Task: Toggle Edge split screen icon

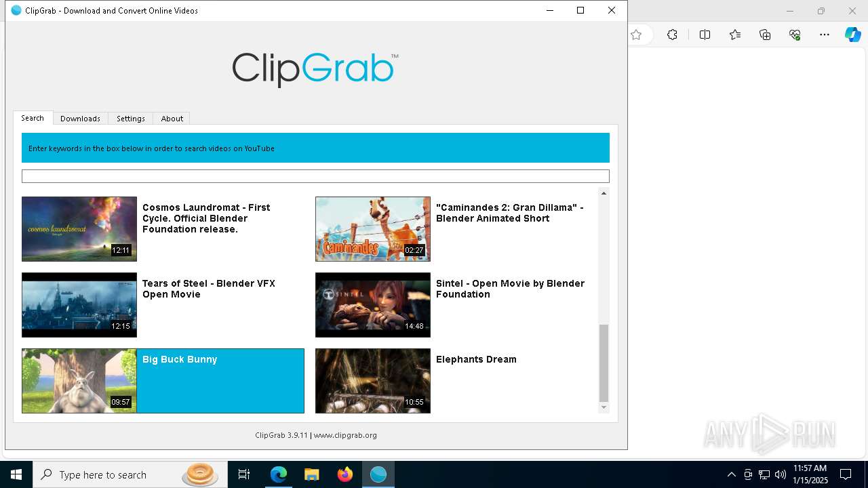Action: [705, 35]
